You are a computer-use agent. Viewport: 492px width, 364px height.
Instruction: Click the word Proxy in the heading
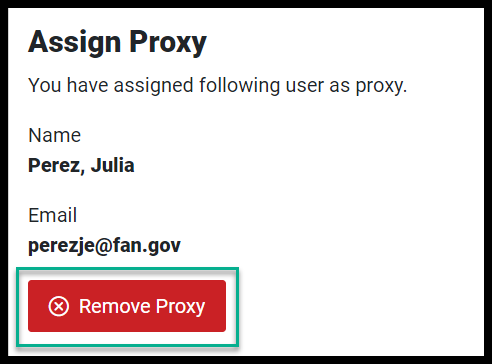pyautogui.click(x=168, y=43)
